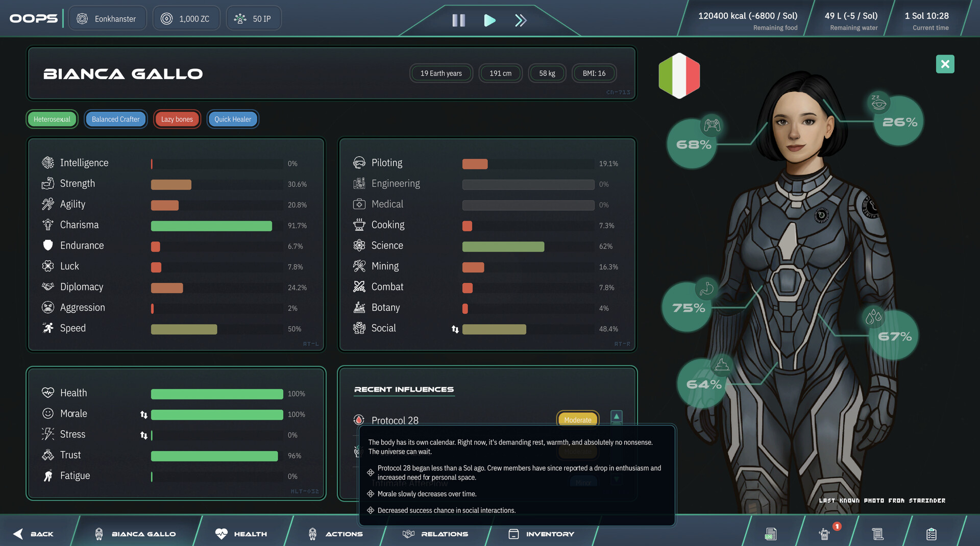
Task: Select the Piloting skill icon
Action: tap(359, 162)
